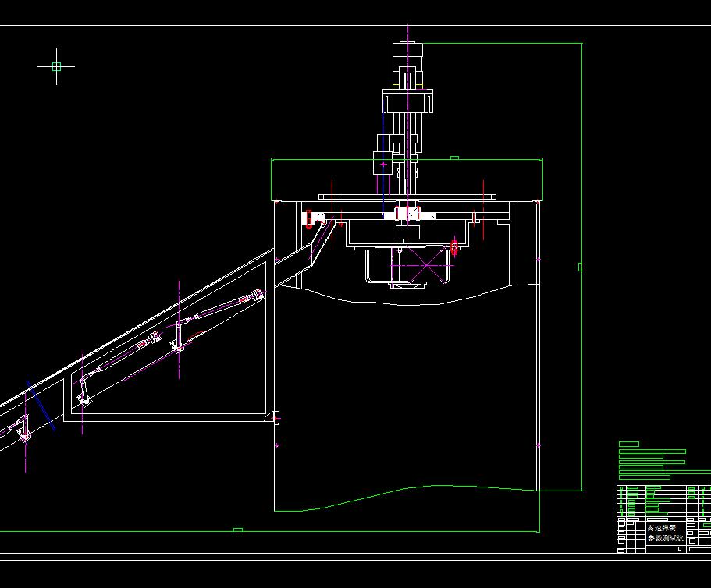Select the rectangle crossed by magenta diagonals

[427, 265]
